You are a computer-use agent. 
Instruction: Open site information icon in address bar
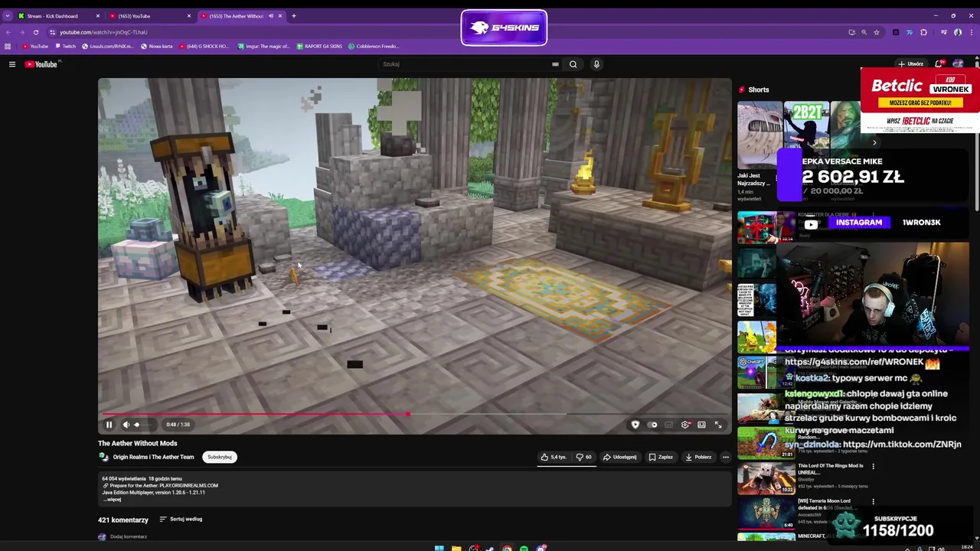click(x=52, y=32)
